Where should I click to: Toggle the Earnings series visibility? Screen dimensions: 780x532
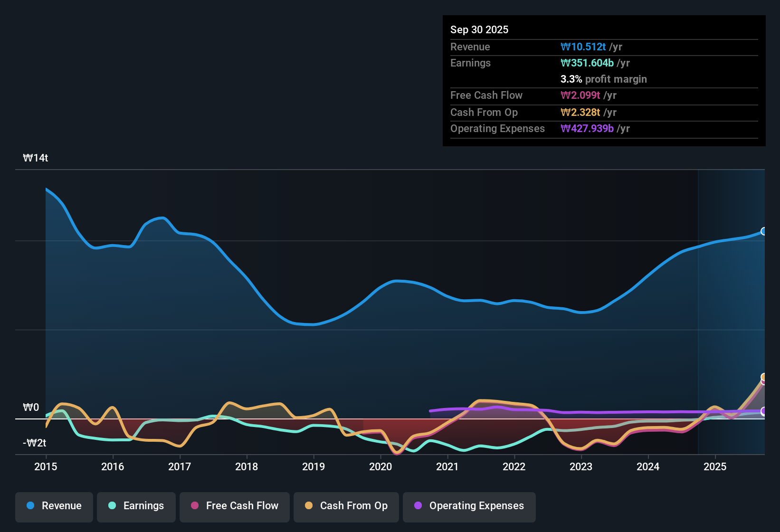[x=136, y=506]
